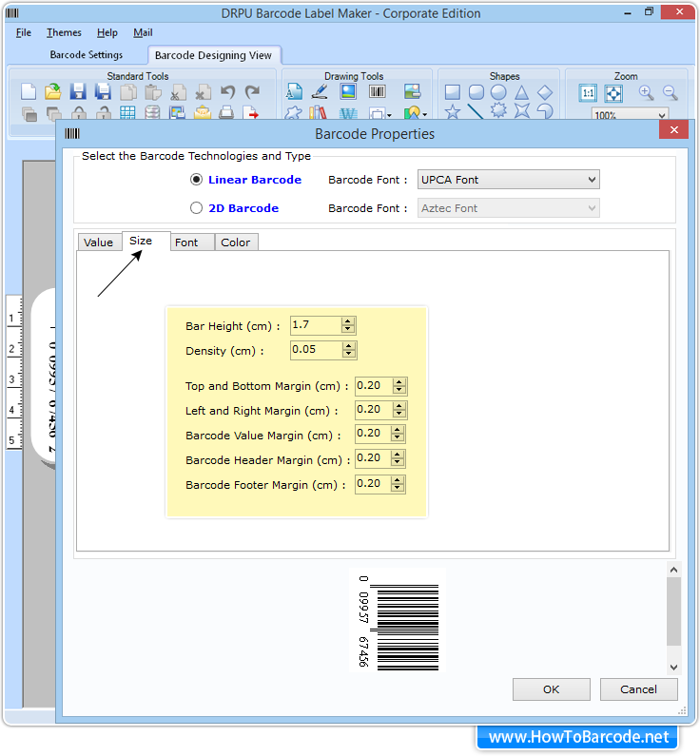This screenshot has height=756, width=700.
Task: Click the Cut icon with scissors
Action: point(178,91)
